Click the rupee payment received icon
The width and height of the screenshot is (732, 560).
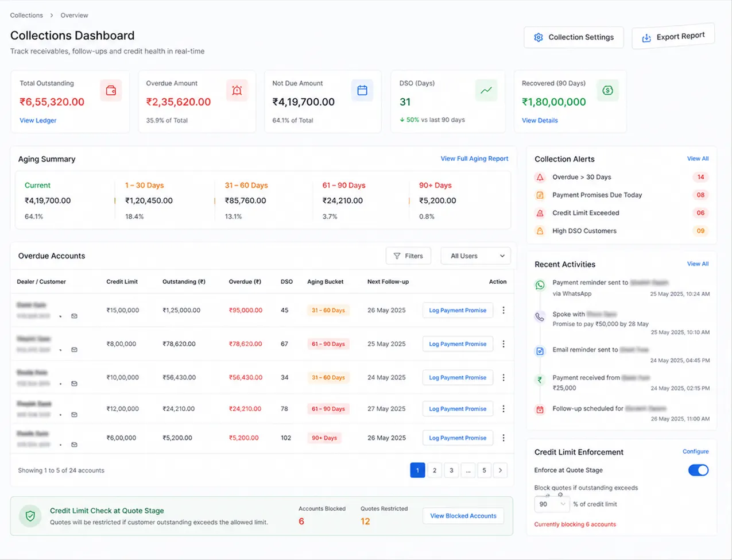click(540, 380)
